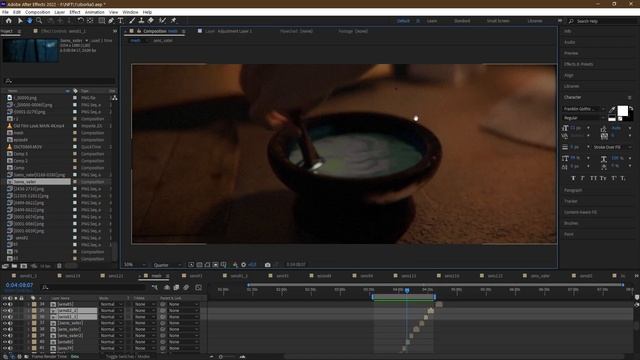Hide layer 41 using its eye icon

[5, 348]
